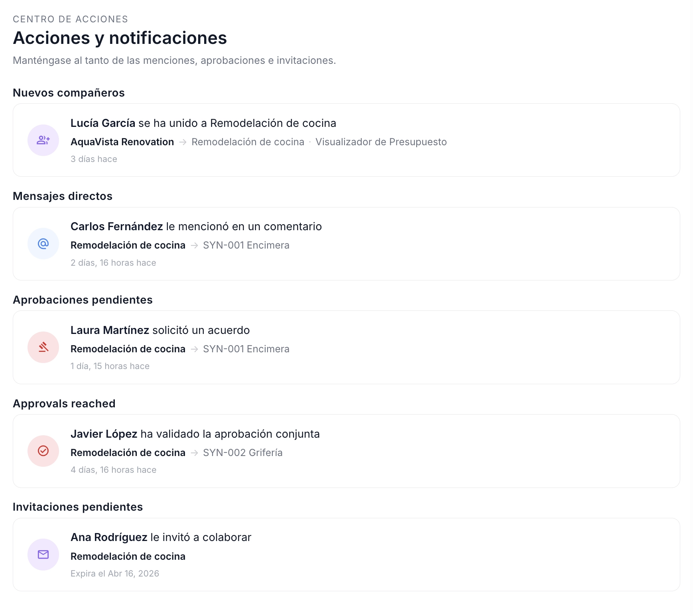Open Remodelación de cocina in the invitation card
693x616 pixels.
128,557
